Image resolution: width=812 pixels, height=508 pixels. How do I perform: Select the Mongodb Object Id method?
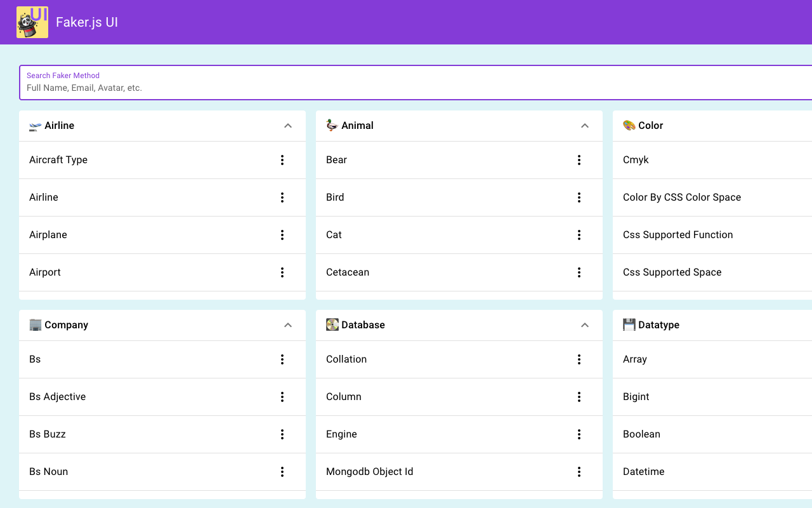pos(370,472)
